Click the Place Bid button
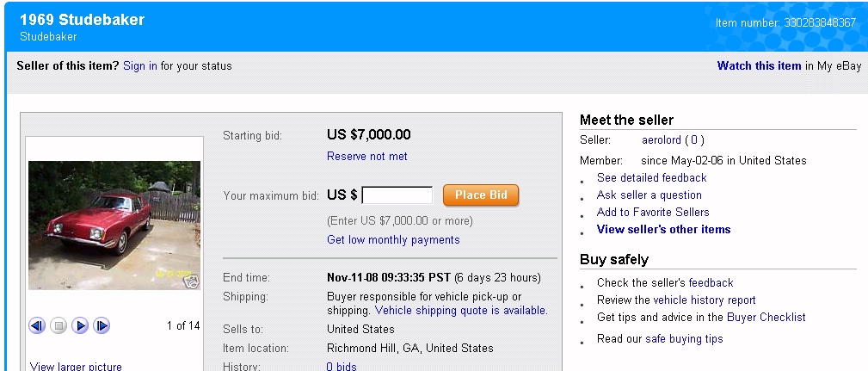Viewport: 868px width, 371px height. pyautogui.click(x=481, y=195)
